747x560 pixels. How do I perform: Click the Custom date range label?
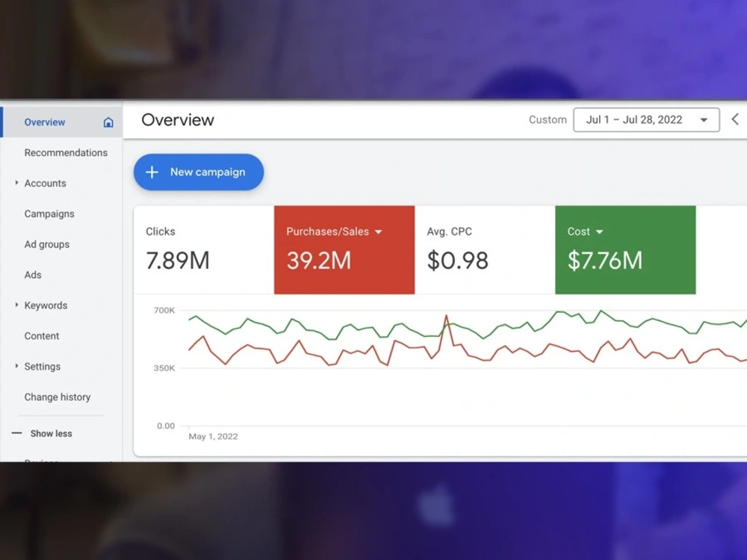tap(548, 119)
